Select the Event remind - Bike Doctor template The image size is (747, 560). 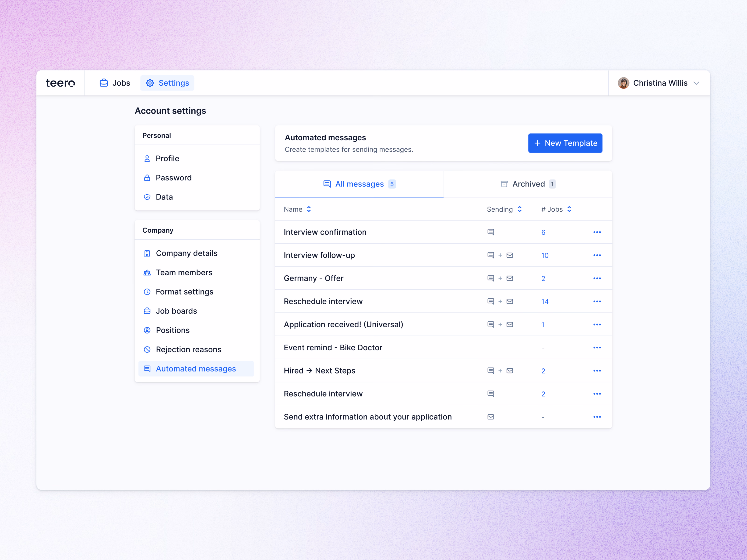(x=333, y=348)
